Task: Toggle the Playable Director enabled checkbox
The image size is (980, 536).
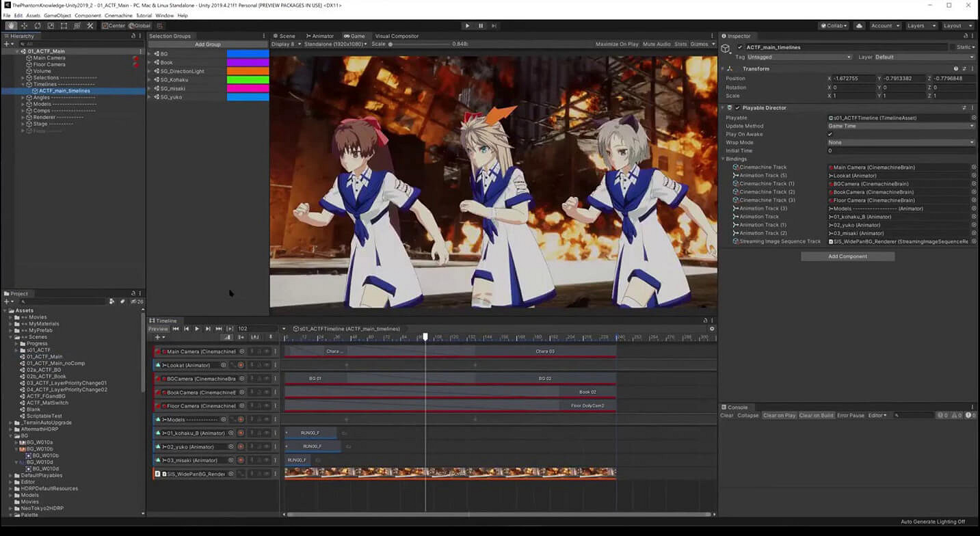Action: (x=737, y=108)
